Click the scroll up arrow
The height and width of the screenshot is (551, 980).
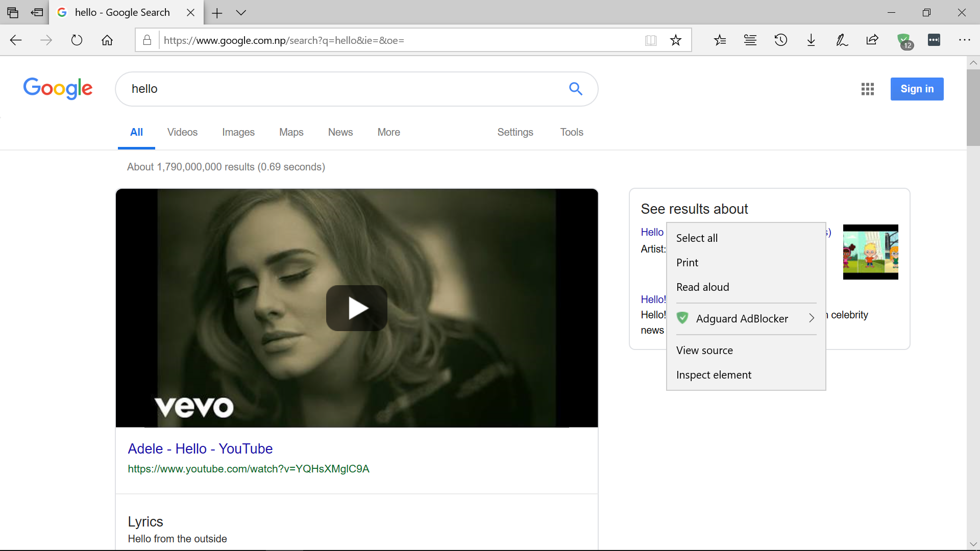pos(973,63)
